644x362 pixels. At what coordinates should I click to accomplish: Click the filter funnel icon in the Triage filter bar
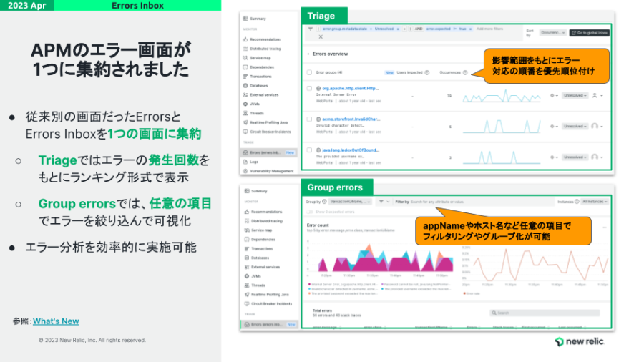point(311,29)
